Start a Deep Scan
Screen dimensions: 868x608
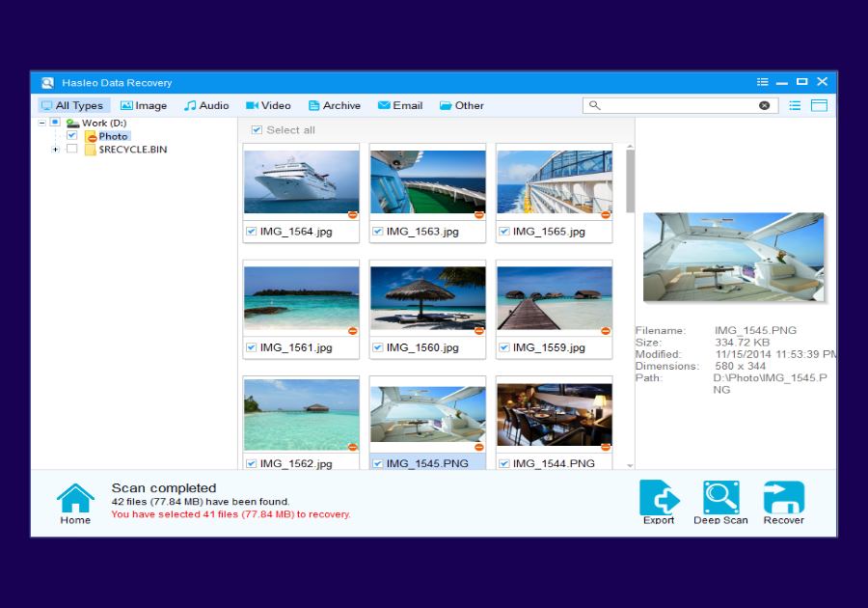click(720, 494)
